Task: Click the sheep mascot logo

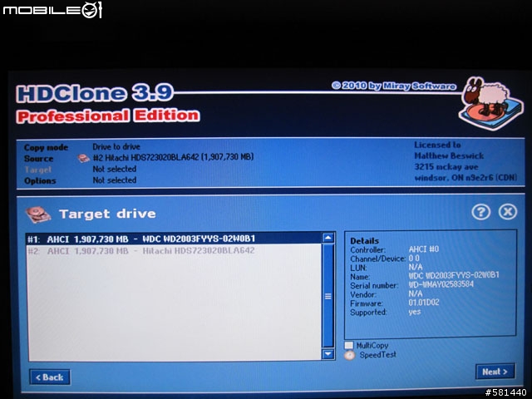Action: pos(490,103)
